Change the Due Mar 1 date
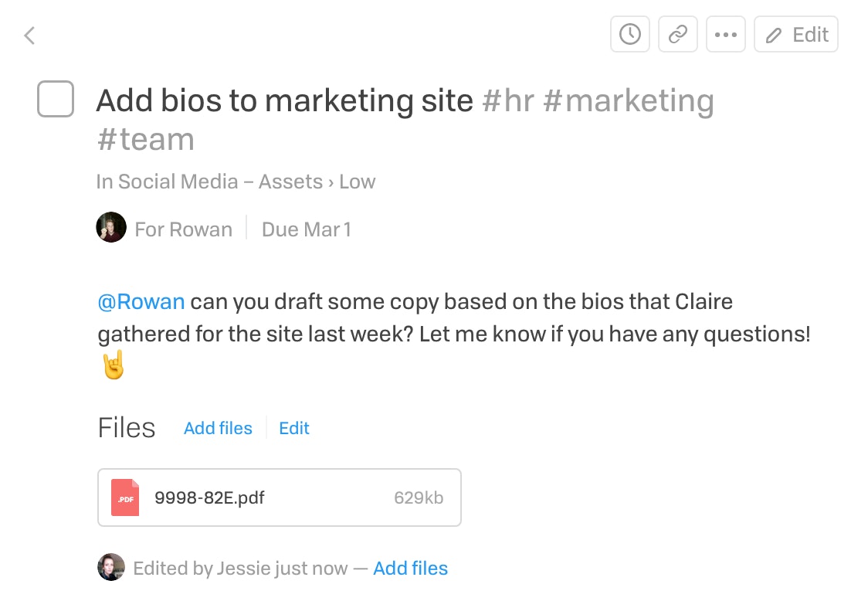This screenshot has width=868, height=601. [306, 229]
